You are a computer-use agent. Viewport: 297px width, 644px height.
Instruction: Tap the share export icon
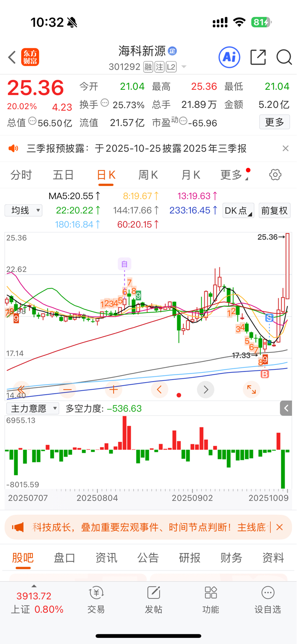[x=258, y=57]
